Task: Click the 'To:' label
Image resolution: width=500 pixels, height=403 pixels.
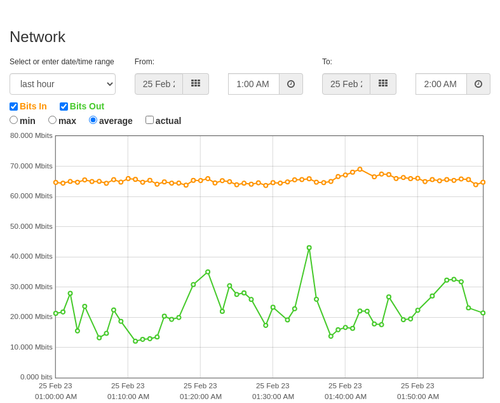Action: click(327, 62)
